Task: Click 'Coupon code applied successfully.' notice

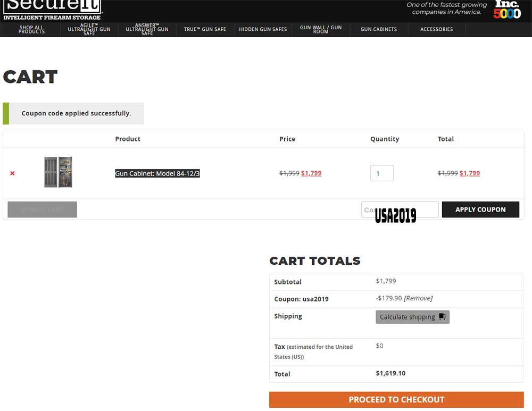Action: tap(73, 113)
